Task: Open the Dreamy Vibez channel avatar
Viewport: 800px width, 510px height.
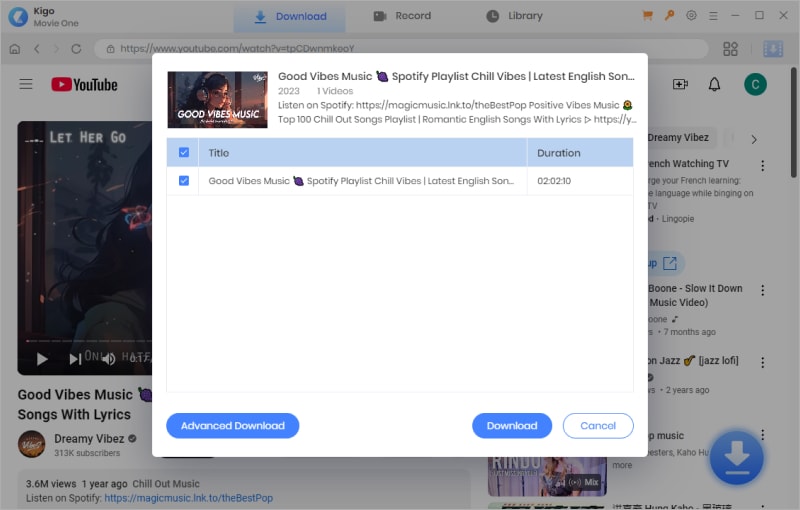Action: point(32,444)
